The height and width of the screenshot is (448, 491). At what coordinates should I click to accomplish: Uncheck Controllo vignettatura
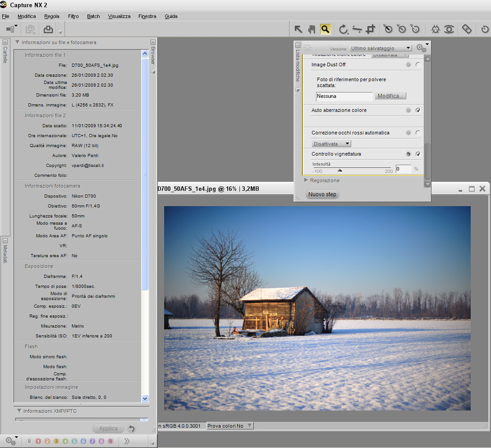coord(418,154)
